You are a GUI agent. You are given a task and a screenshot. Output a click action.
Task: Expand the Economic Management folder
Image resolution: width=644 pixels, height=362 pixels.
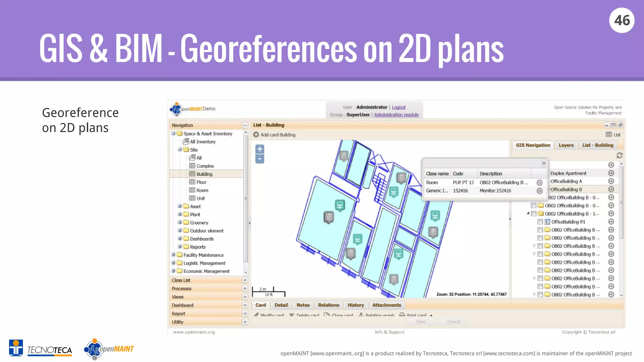tap(173, 271)
